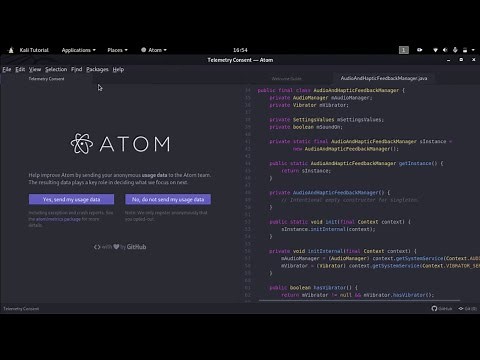Select the AudioAndHapticFeedbackManager.java tab
Image resolution: width=480 pixels, height=360 pixels.
[x=384, y=78]
